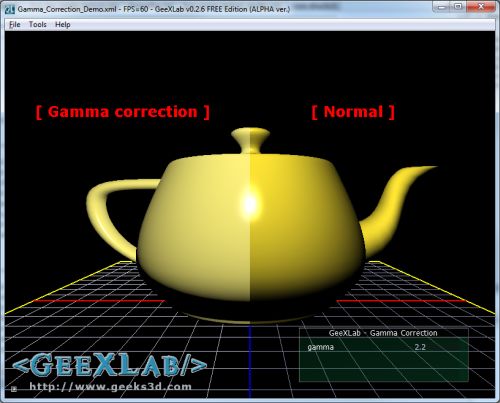Open the File menu
The height and width of the screenshot is (403, 500).
tap(15, 25)
